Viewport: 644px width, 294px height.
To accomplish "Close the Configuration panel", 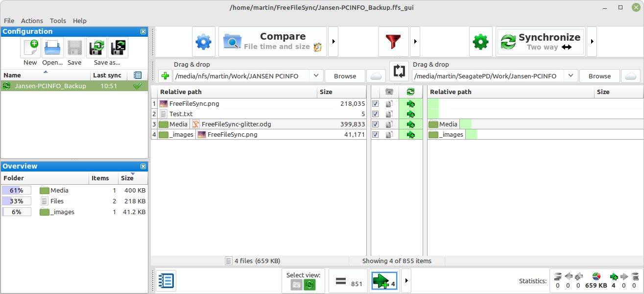I will pos(143,32).
